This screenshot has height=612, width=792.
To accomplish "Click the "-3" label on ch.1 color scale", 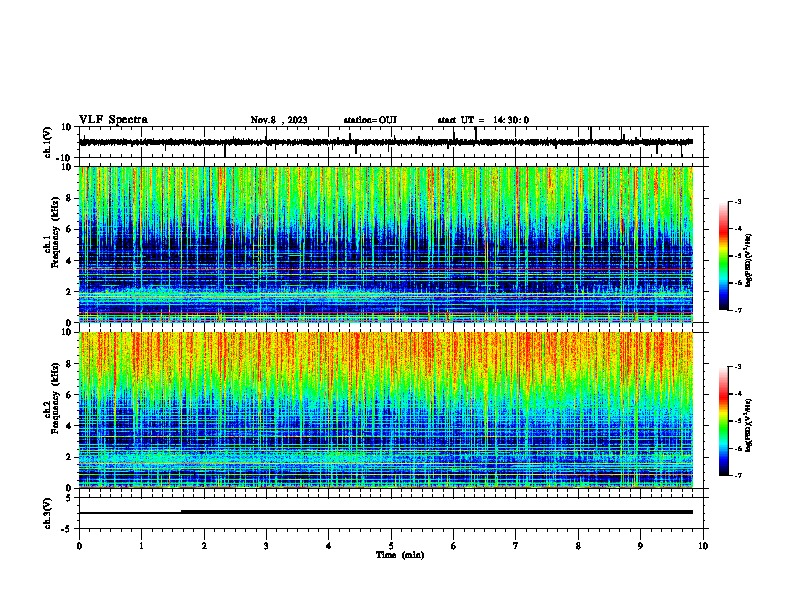I will tap(738, 202).
